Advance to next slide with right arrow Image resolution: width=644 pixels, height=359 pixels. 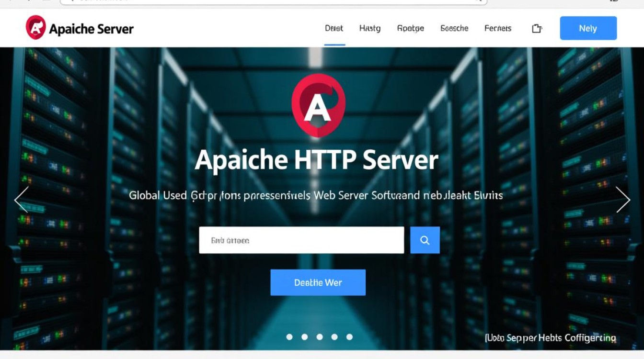[x=622, y=199]
